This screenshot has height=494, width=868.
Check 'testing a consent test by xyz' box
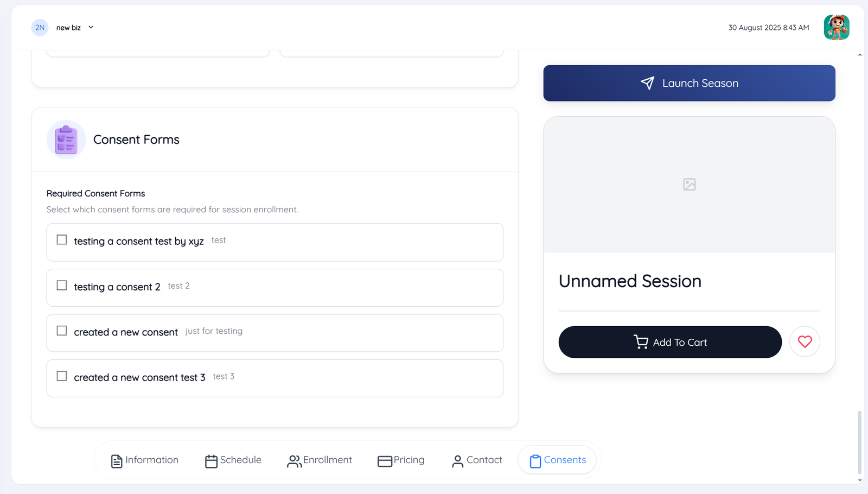(62, 239)
